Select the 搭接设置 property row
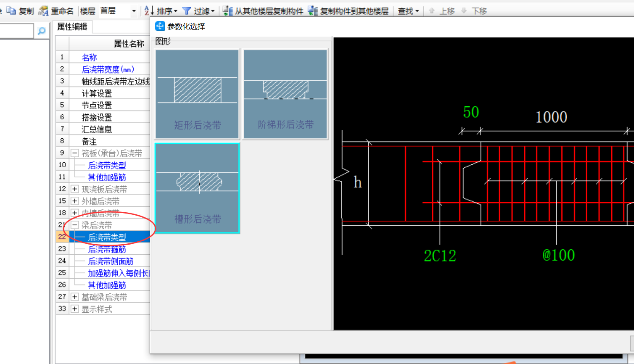 tap(103, 117)
